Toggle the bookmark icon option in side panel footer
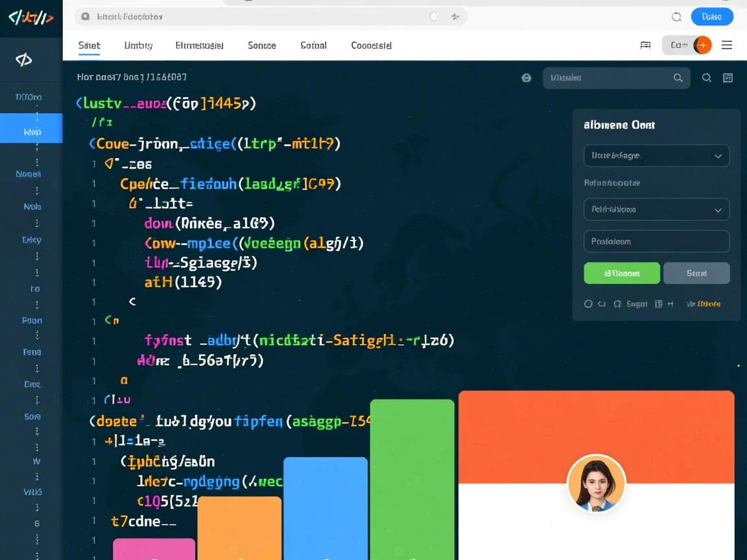Viewport: 747px width, 560px height. (x=617, y=303)
